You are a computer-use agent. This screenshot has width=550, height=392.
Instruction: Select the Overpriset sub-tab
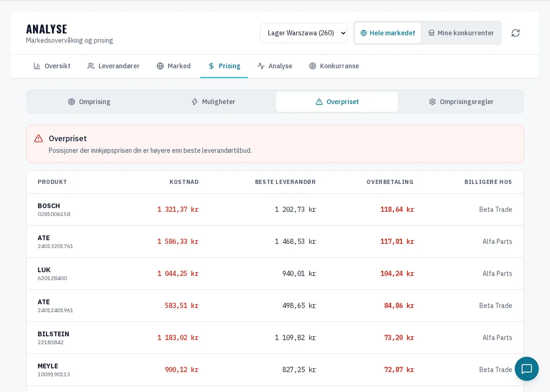[x=337, y=102]
